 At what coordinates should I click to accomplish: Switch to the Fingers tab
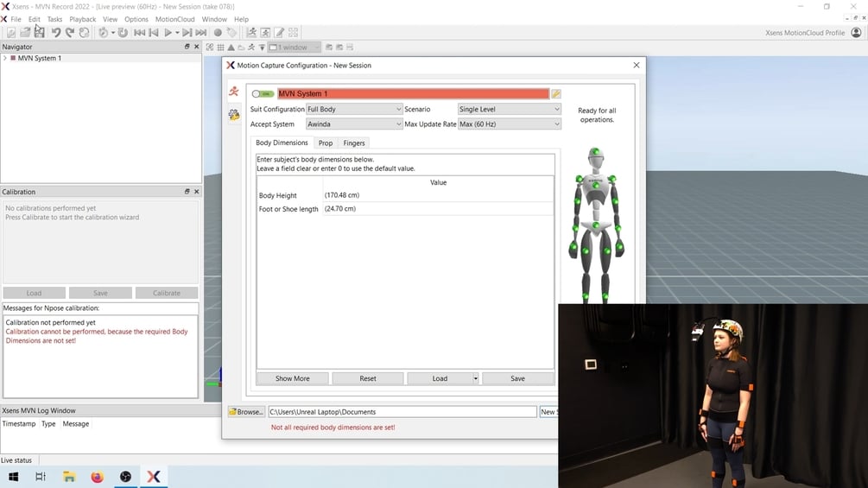point(354,143)
